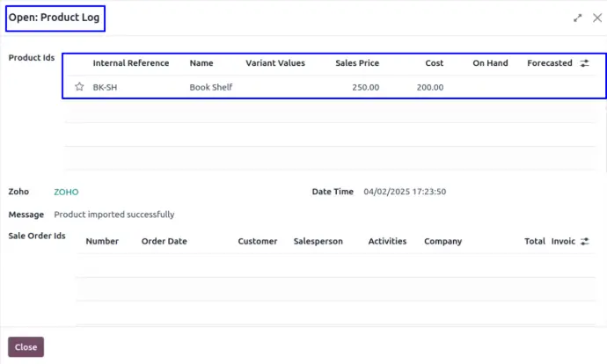This screenshot has width=607, height=364.
Task: Sort sale orders by Number column
Action: (102, 241)
